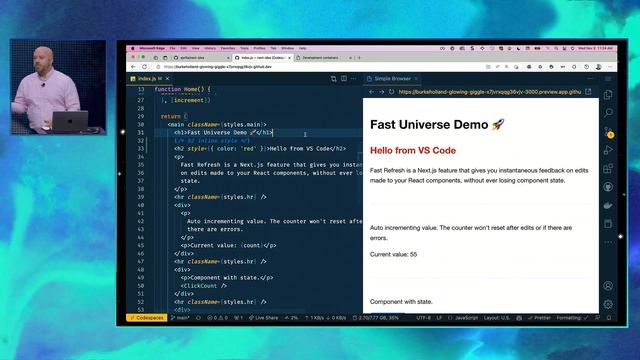Open the Microsoft Edge app menu
This screenshot has height=360, width=640.
(152, 48)
